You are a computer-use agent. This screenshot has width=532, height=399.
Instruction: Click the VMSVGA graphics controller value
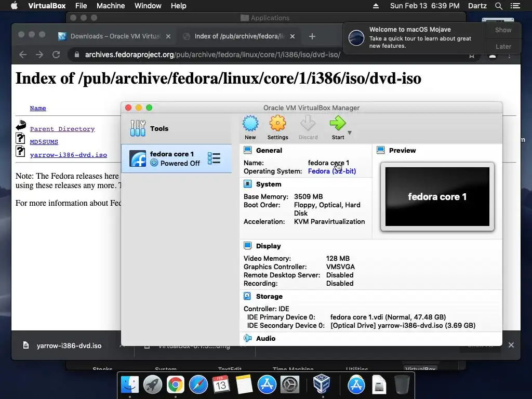click(341, 267)
